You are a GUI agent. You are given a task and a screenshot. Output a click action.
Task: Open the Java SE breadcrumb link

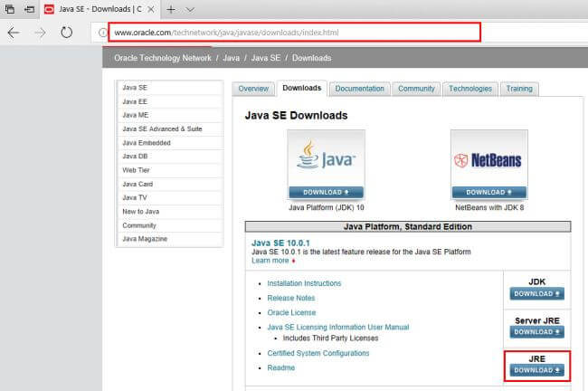coord(266,58)
